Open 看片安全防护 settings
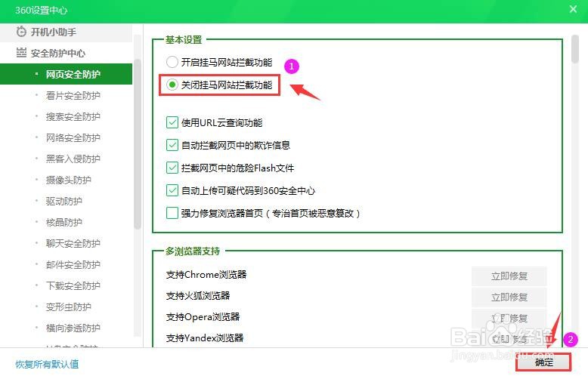588x376 pixels. click(73, 95)
